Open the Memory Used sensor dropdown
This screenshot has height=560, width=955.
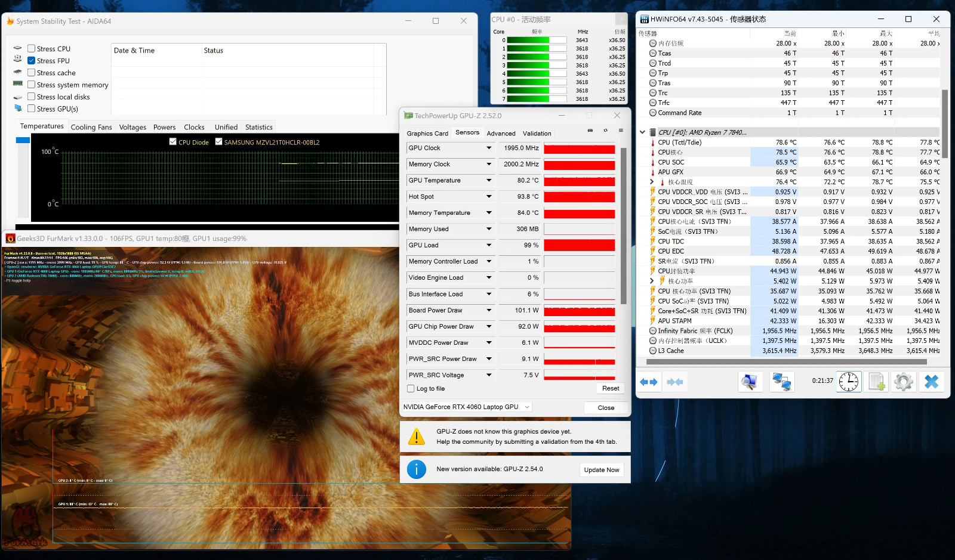click(x=489, y=229)
